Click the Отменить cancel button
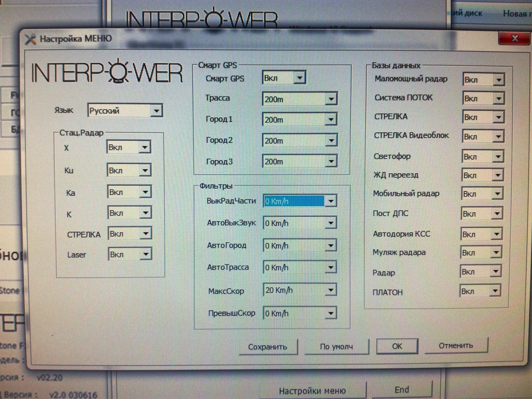Screen dimensions: 532x399 [x=456, y=345]
